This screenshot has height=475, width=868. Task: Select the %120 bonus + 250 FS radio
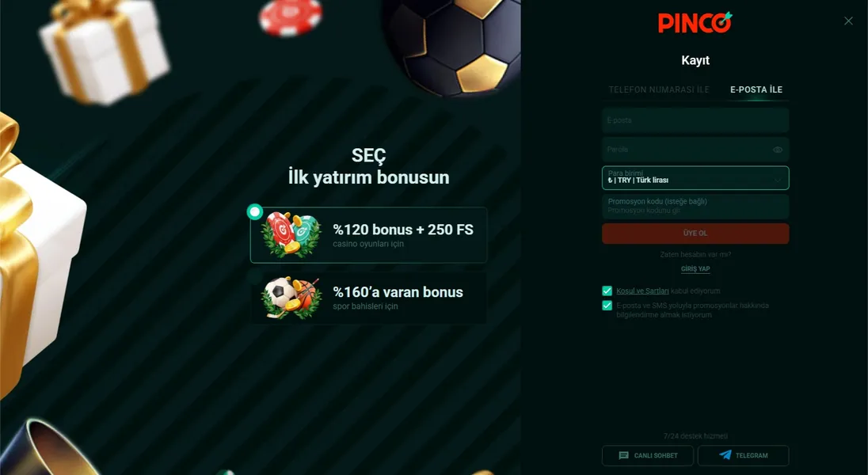255,211
